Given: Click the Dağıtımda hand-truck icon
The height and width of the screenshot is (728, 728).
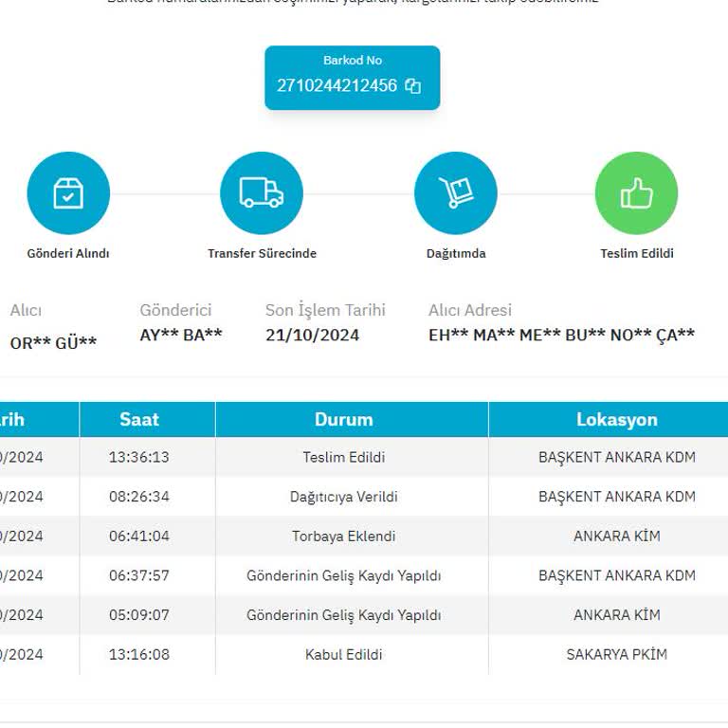Looking at the screenshot, I should (x=455, y=193).
